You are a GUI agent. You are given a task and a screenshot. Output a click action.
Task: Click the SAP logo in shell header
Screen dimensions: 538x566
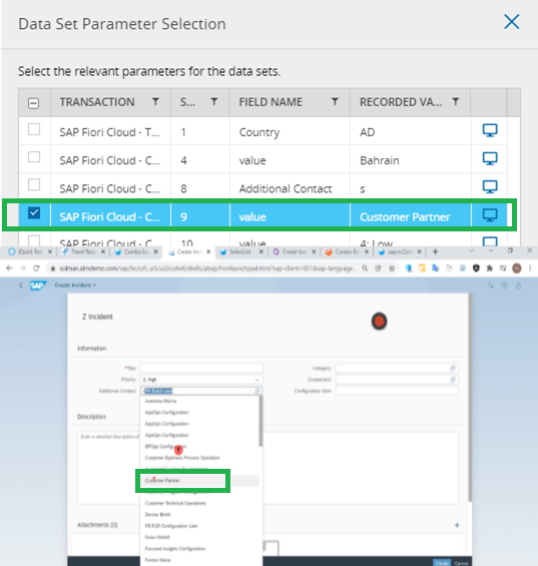(x=38, y=285)
